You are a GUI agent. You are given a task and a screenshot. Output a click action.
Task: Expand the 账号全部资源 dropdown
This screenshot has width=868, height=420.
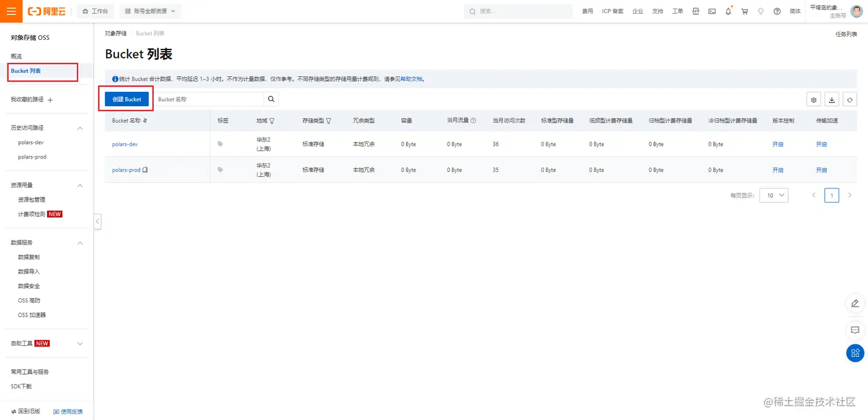tap(150, 11)
